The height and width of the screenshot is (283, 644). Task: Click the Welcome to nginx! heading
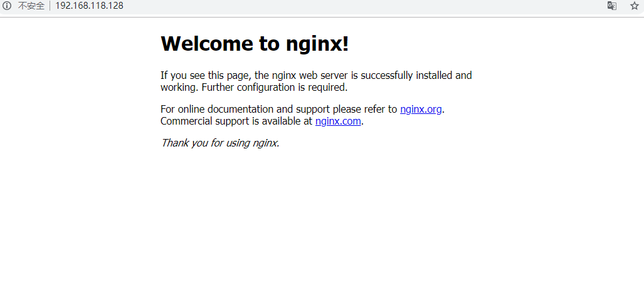pyautogui.click(x=255, y=43)
